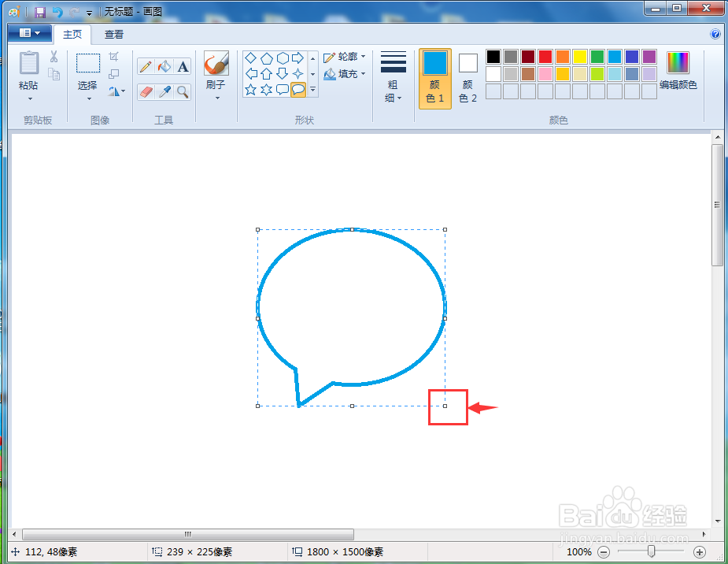
Task: Select the five-point star shape
Action: coord(251,89)
